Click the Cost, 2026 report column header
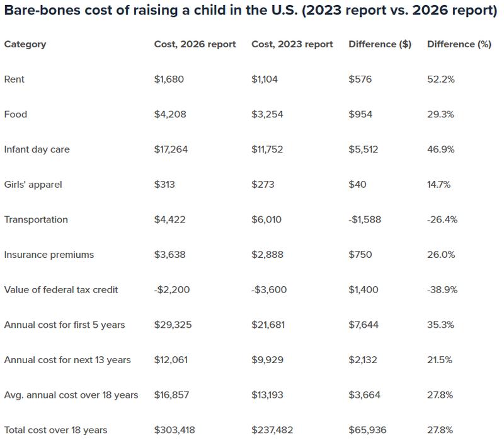This screenshot has width=504, height=440. 195,44
